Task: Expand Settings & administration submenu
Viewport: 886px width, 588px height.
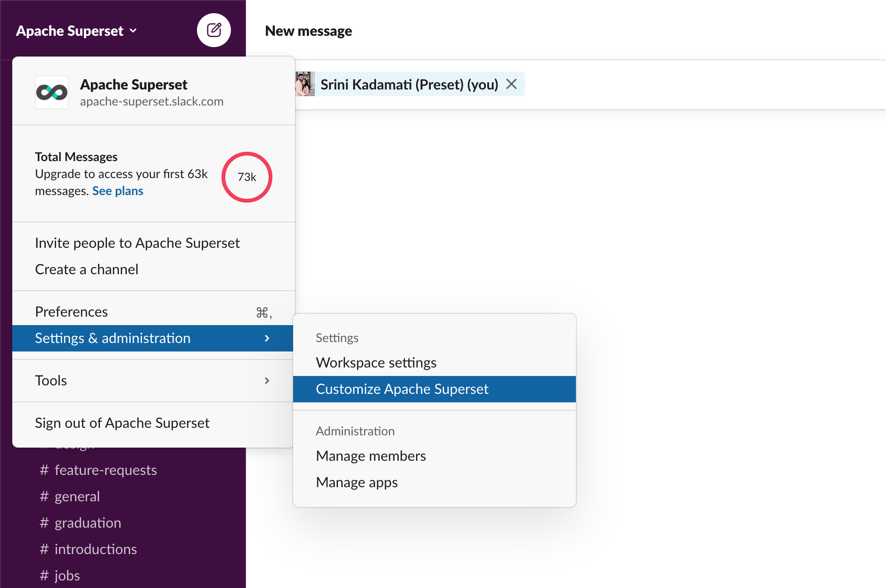Action: click(153, 338)
